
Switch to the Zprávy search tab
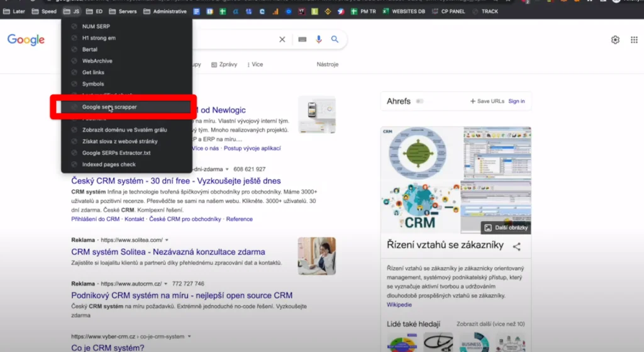225,65
